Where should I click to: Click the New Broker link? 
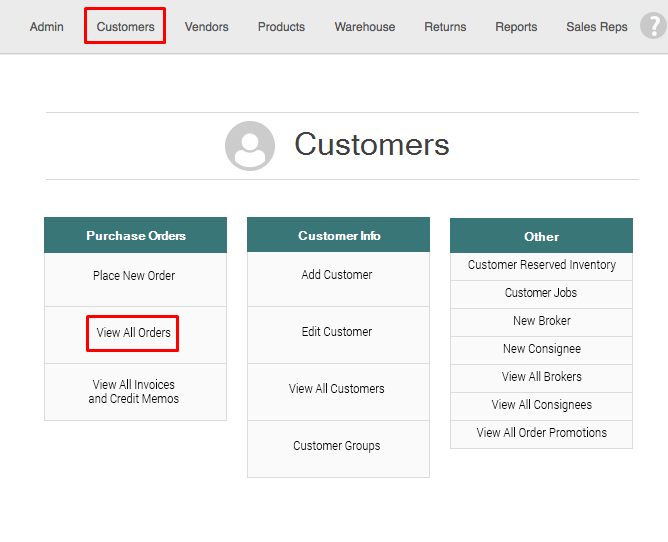(x=541, y=321)
